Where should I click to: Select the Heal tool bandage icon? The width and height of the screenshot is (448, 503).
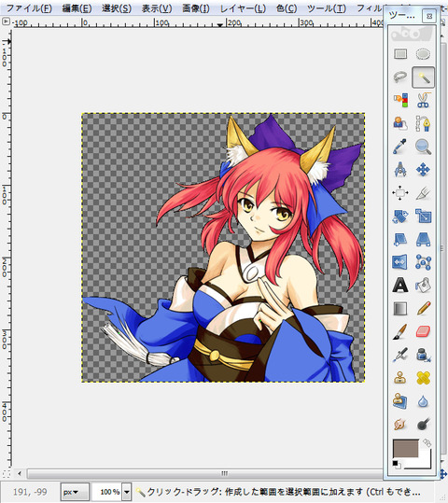pos(423,378)
